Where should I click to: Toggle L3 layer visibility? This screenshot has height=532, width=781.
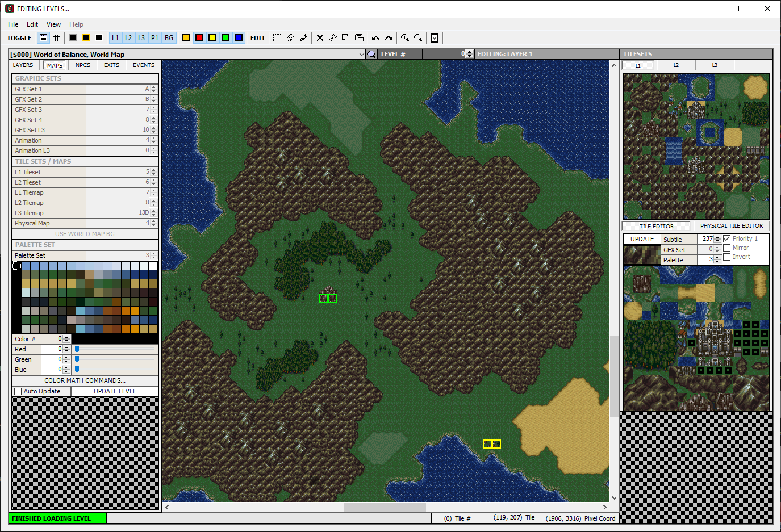[141, 38]
